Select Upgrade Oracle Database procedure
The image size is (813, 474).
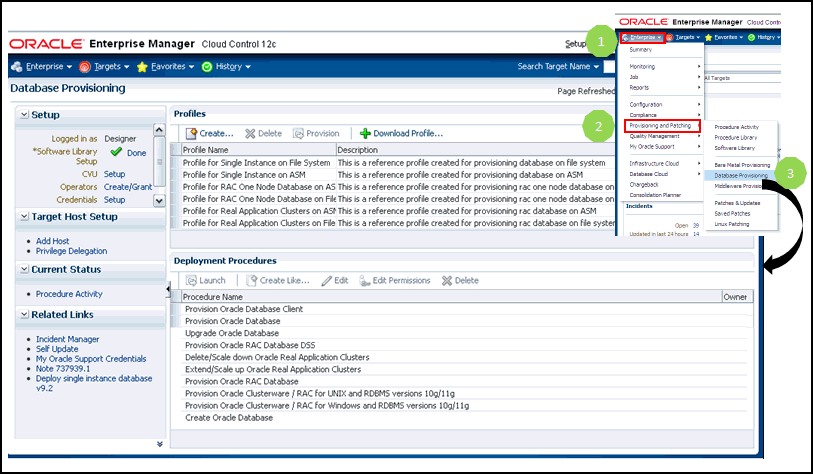tap(464, 333)
